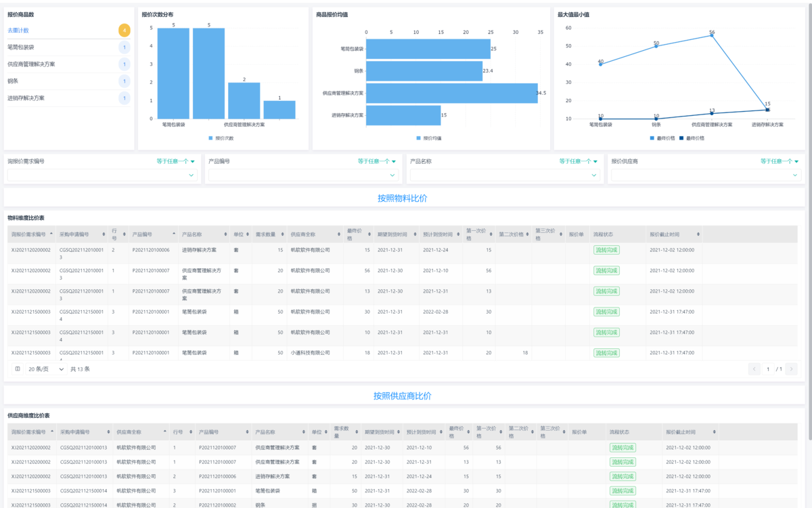The image size is (812, 508).
Task: Open the 20 条/页 page size dropdown
Action: [46, 369]
